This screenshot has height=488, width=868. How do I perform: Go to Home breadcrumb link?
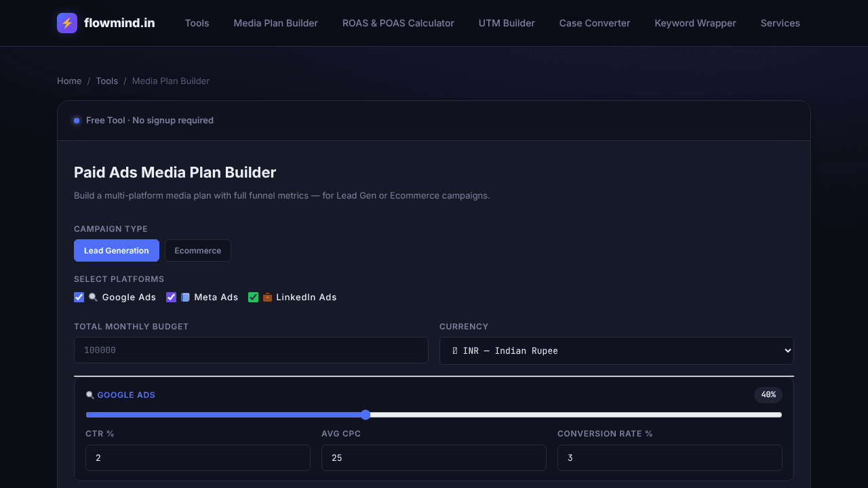[69, 81]
